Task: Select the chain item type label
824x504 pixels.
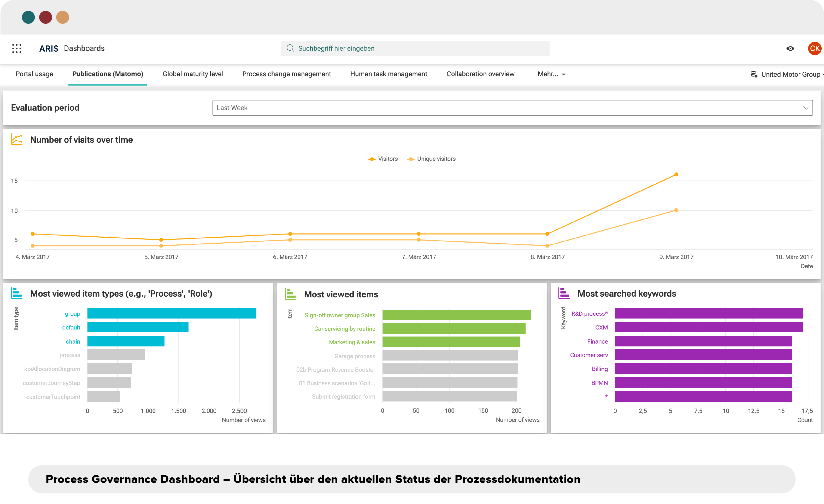Action: tap(73, 341)
